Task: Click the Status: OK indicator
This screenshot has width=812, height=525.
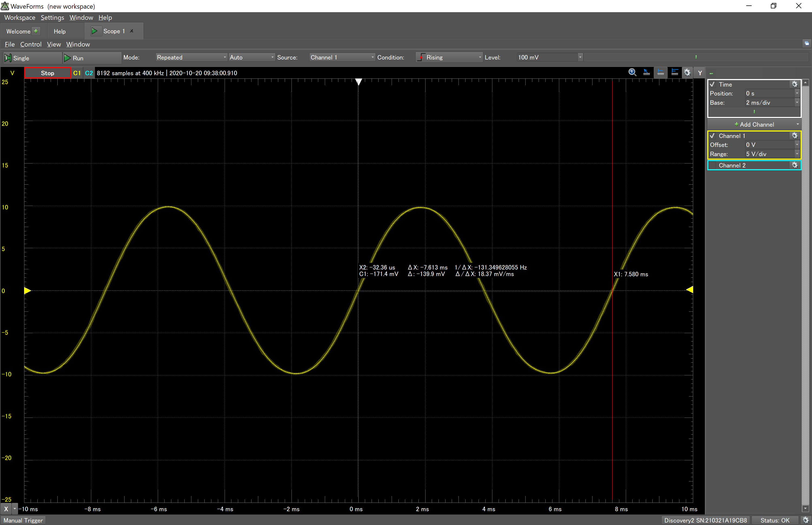Action: pyautogui.click(x=775, y=520)
